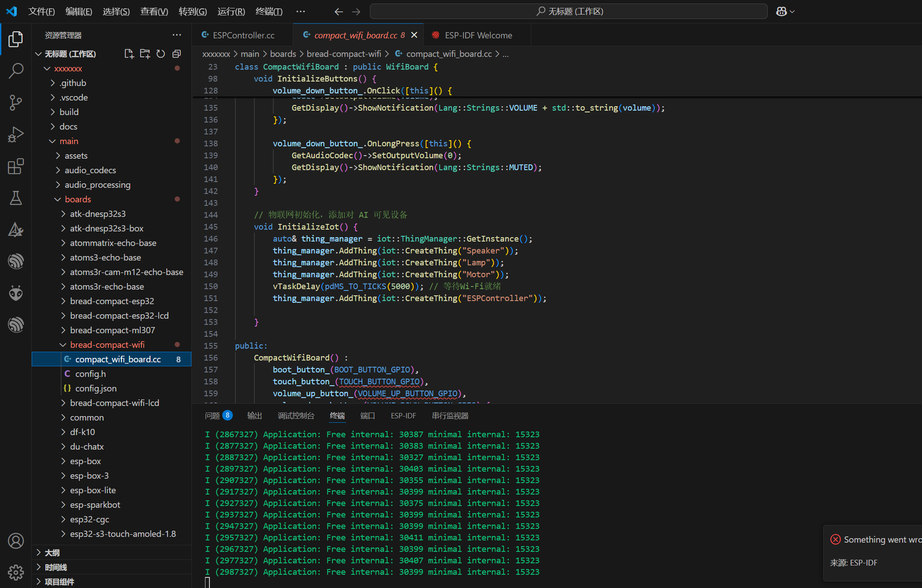Open the Testing flask view
The image size is (922, 588).
[16, 198]
